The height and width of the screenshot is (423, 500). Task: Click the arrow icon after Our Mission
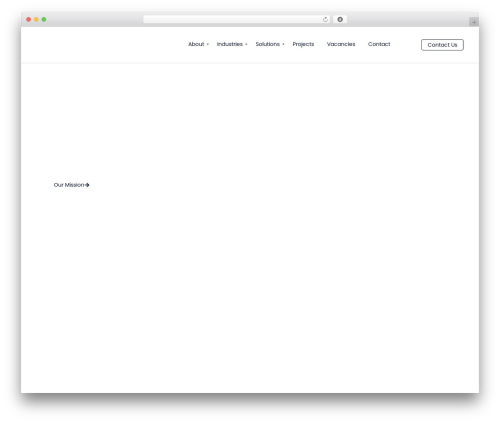(x=87, y=185)
